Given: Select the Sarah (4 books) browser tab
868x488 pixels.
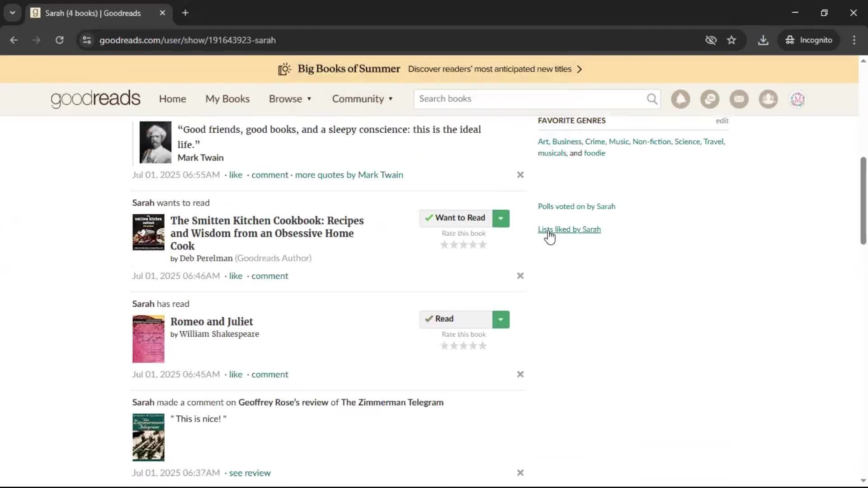Looking at the screenshot, I should point(99,13).
